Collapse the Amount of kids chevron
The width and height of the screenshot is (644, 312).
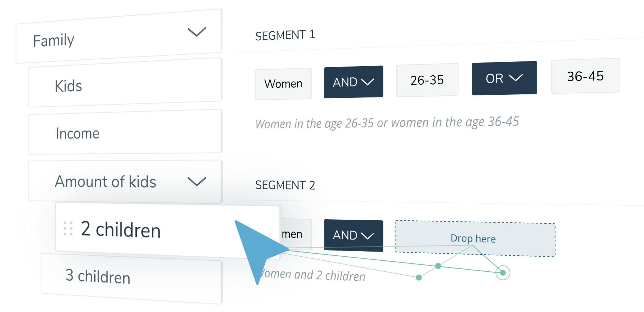pos(196,181)
